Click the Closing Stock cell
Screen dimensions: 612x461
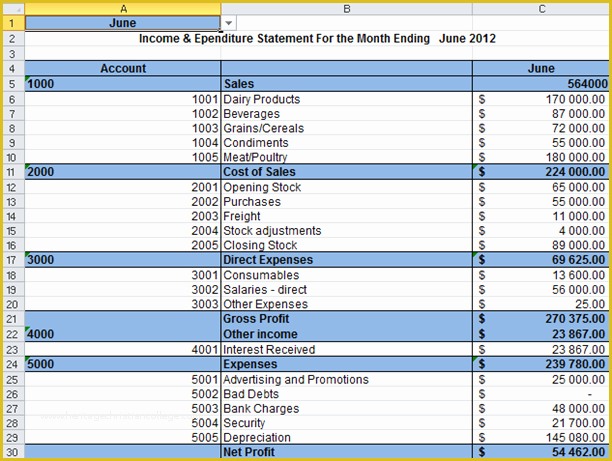[x=347, y=245]
